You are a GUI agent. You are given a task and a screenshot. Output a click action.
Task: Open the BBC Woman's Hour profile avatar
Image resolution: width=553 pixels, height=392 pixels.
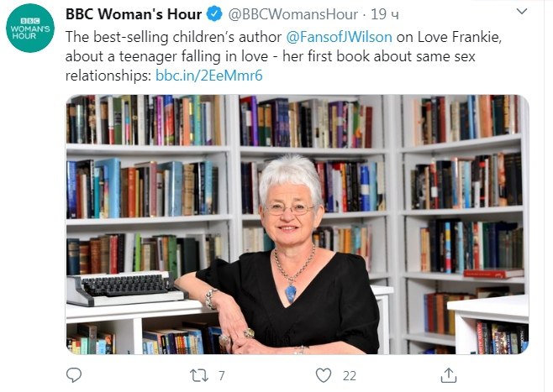click(30, 29)
